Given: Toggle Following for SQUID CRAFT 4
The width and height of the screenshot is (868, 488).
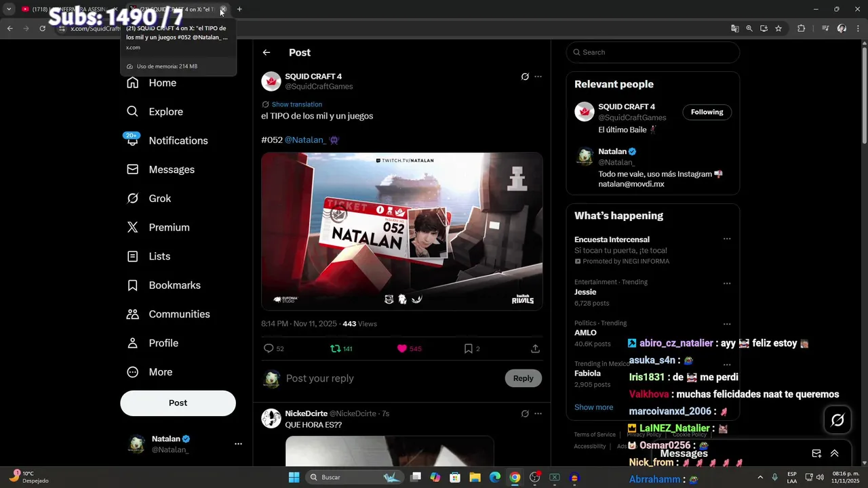Looking at the screenshot, I should (x=707, y=112).
